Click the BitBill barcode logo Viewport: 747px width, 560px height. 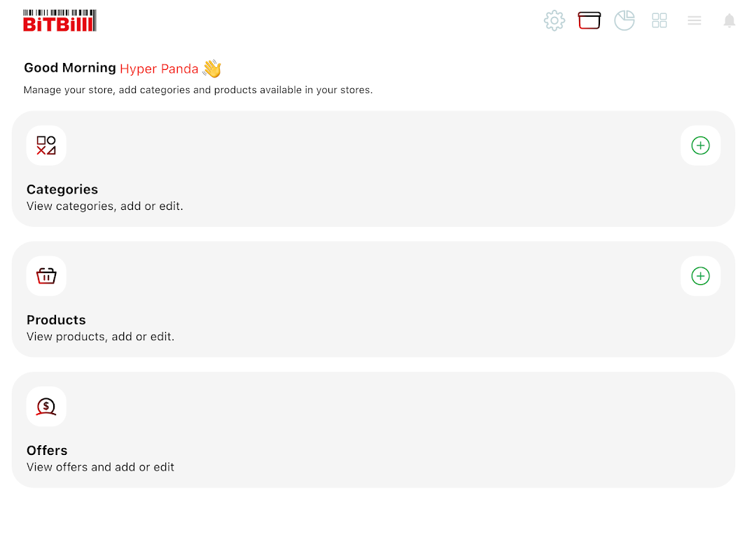(60, 20)
